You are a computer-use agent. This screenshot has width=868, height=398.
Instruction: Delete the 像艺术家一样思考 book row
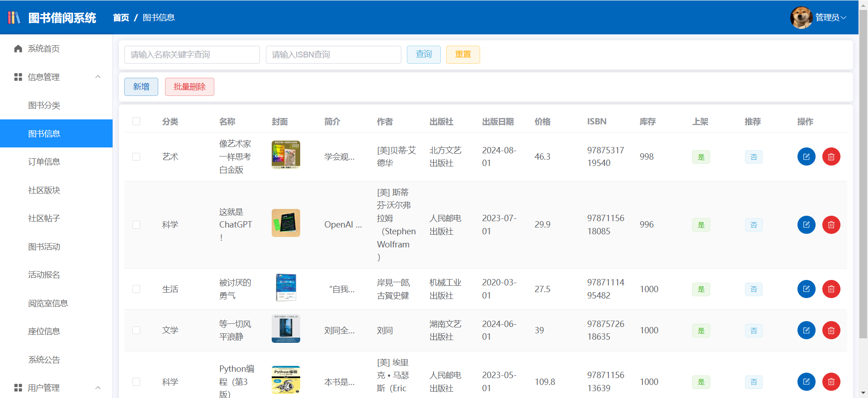click(831, 157)
